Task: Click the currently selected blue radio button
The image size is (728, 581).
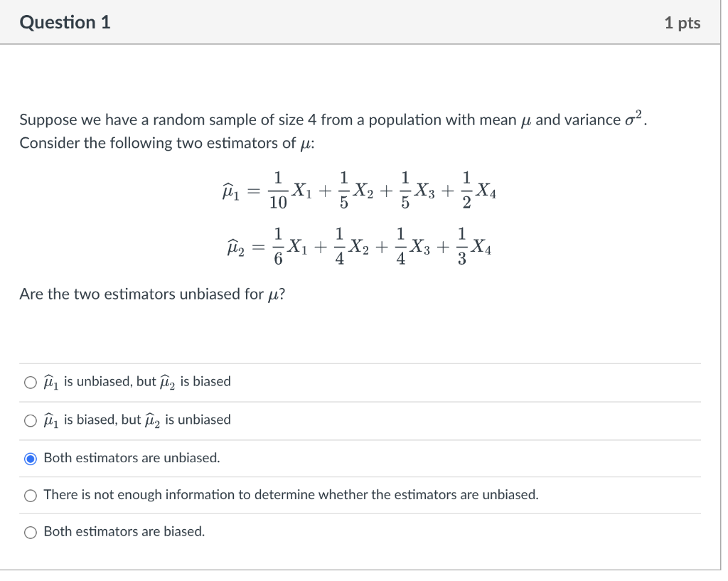Action: click(30, 459)
